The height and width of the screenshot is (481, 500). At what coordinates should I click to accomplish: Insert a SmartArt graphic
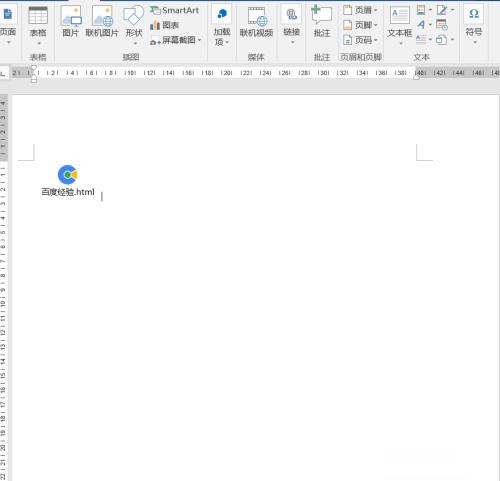[175, 10]
